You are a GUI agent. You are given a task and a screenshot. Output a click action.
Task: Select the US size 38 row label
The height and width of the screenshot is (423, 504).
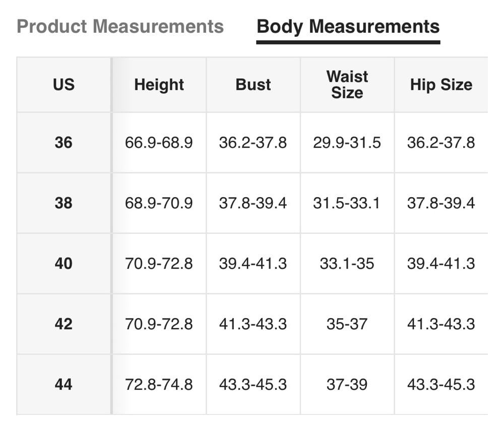[x=64, y=203]
